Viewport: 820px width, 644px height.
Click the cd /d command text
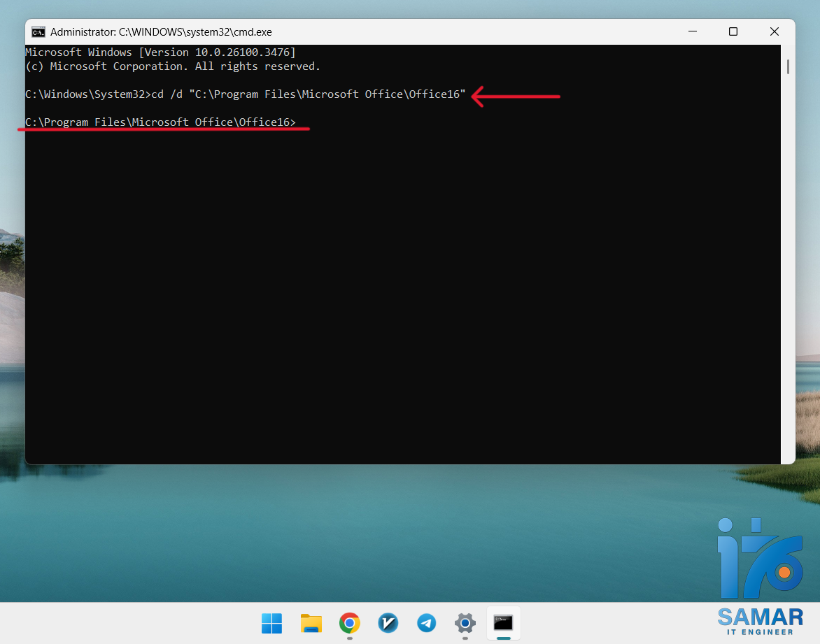coord(308,94)
